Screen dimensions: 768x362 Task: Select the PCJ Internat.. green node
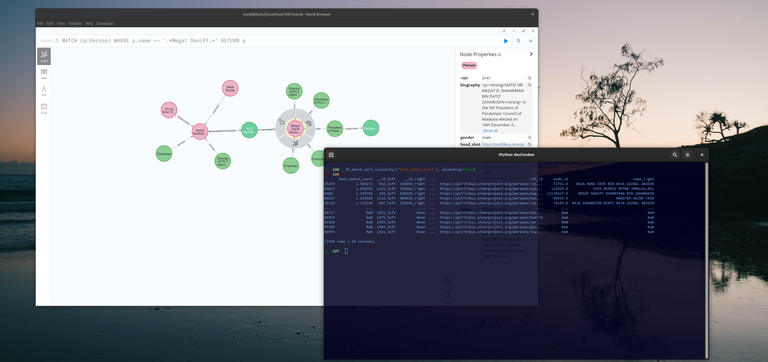pyautogui.click(x=249, y=130)
